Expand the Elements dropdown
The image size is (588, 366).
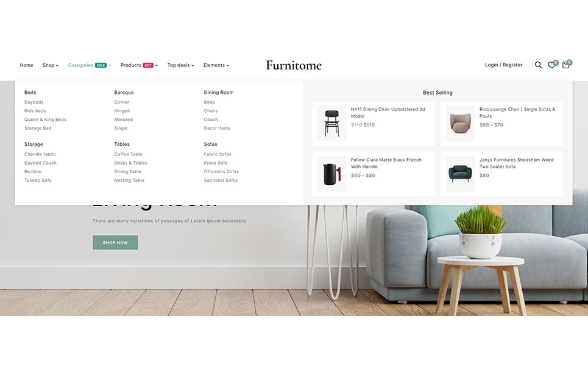coord(216,65)
